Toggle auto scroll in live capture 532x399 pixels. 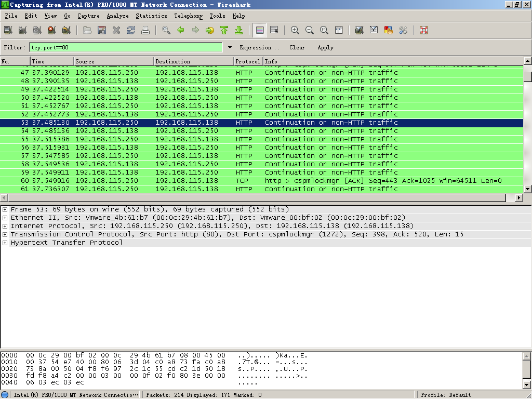click(274, 30)
